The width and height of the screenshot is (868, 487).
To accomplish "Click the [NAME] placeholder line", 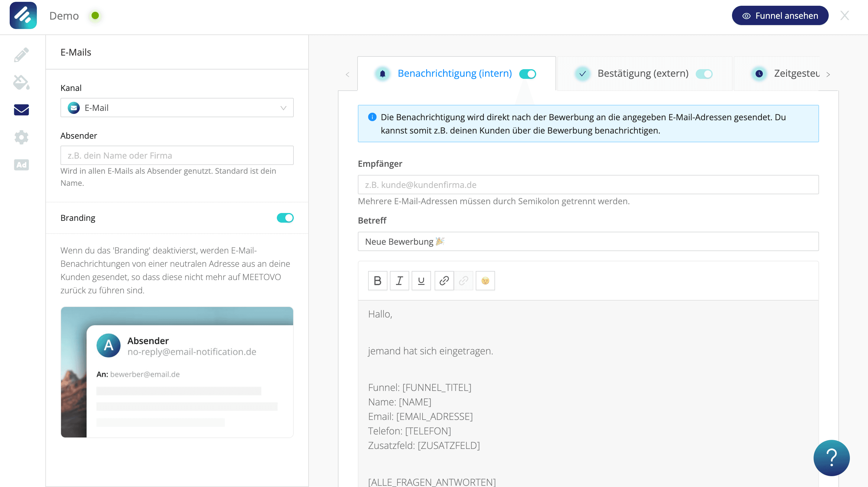I will [400, 402].
